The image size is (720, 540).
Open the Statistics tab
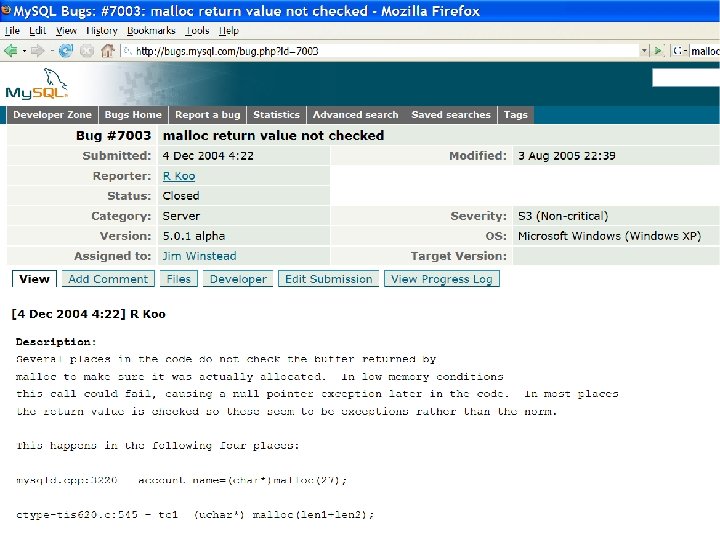point(276,115)
